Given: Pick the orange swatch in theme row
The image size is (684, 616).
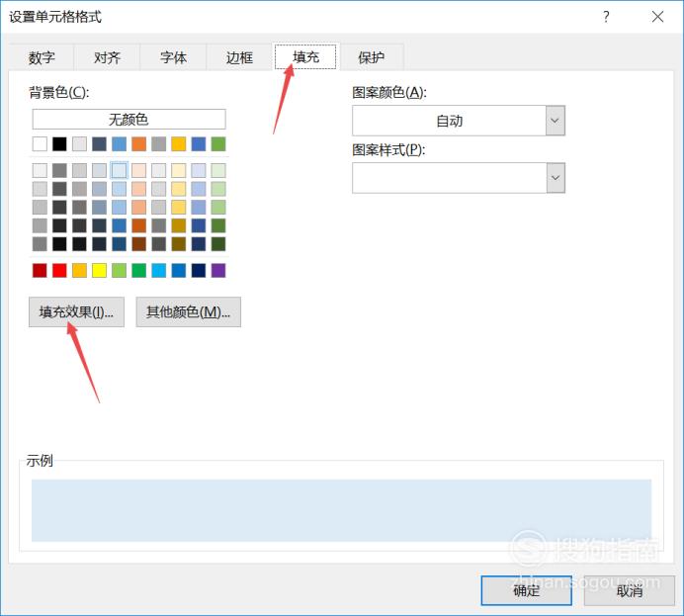Looking at the screenshot, I should pyautogui.click(x=139, y=144).
